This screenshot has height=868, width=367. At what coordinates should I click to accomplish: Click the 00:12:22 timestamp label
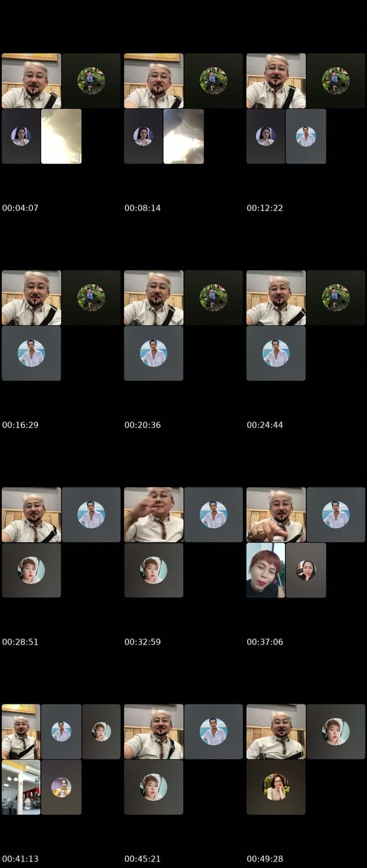(x=265, y=208)
